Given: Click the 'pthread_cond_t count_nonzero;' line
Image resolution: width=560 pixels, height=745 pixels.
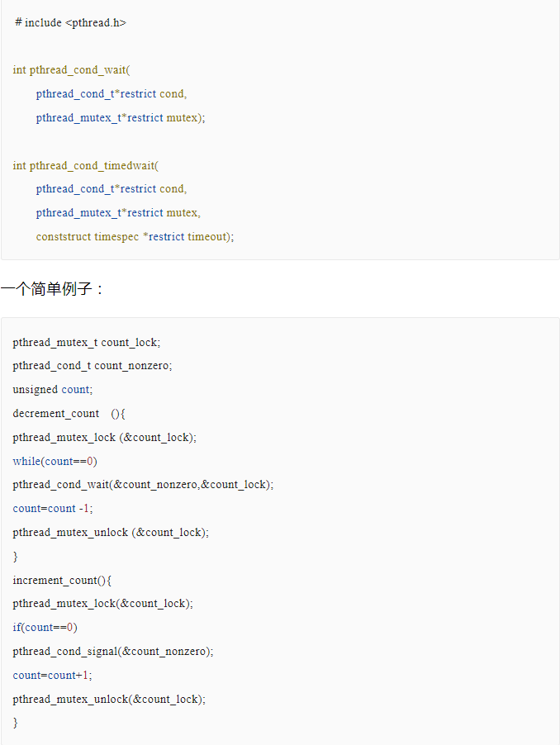Looking at the screenshot, I should click(93, 365).
